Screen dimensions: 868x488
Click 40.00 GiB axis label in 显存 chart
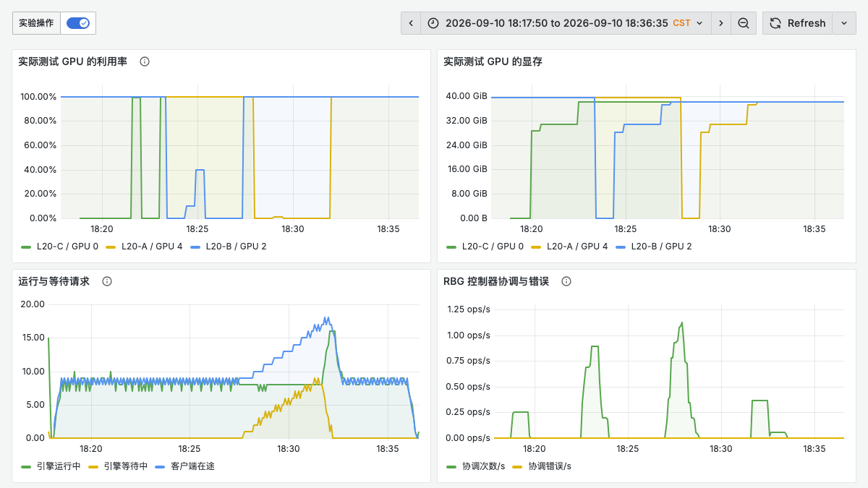(x=467, y=96)
